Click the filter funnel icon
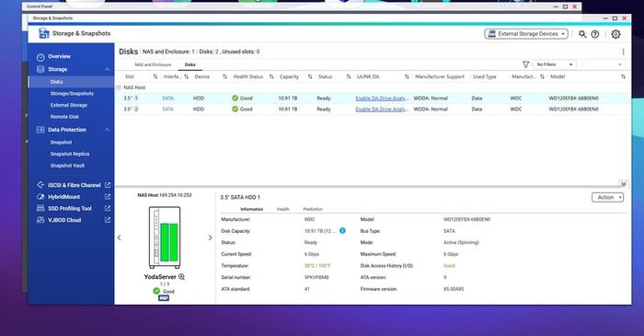Screen dimensions: 644x336 tap(525, 64)
